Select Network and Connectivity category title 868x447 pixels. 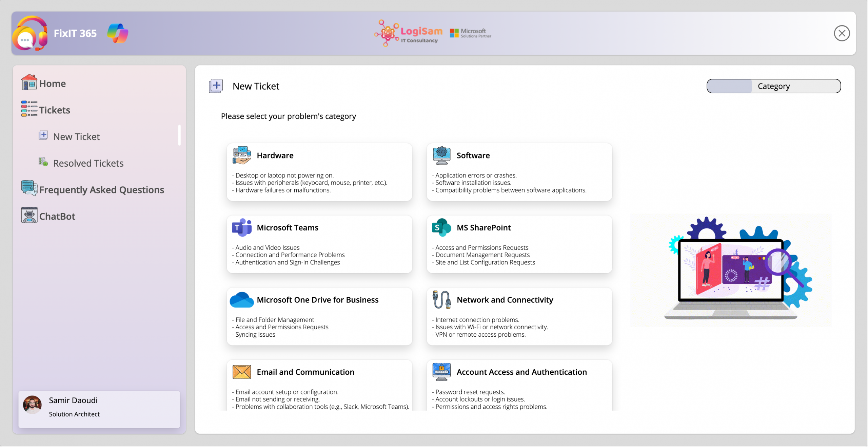pyautogui.click(x=505, y=300)
